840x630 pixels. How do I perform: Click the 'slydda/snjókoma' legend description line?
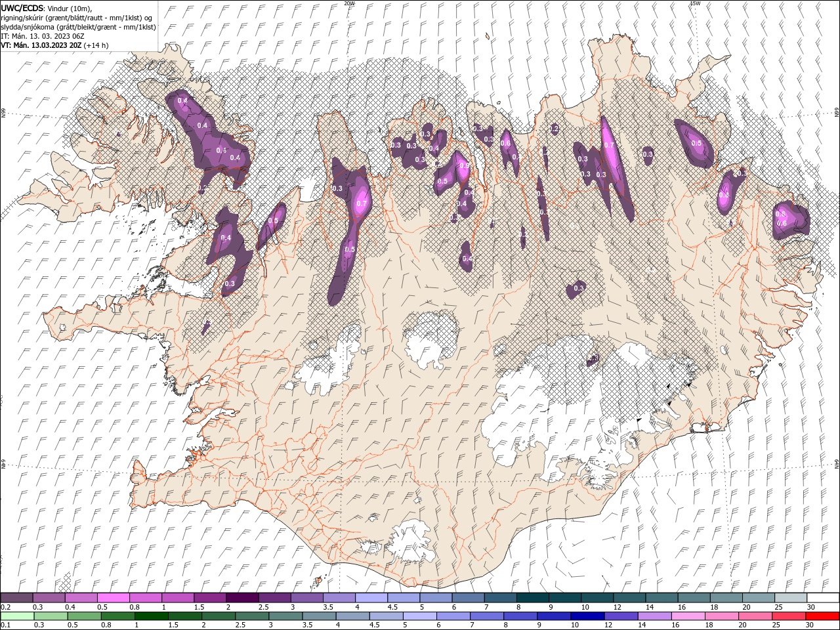coord(78,27)
